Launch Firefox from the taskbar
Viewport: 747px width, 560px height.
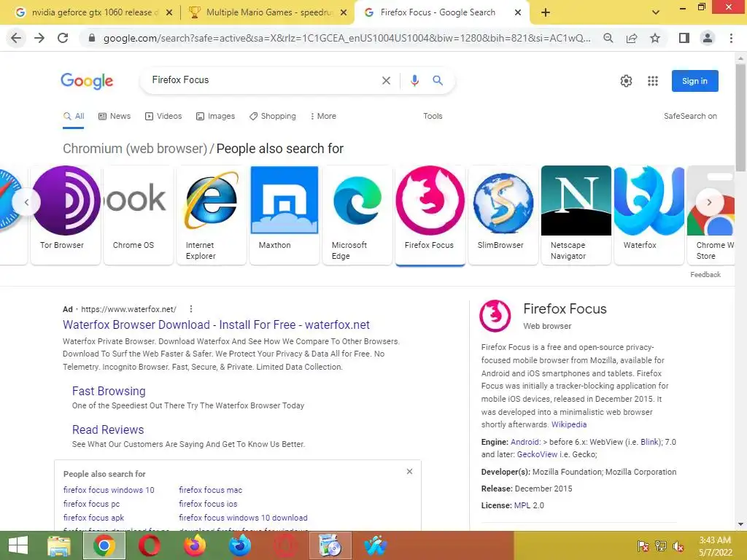tap(195, 545)
